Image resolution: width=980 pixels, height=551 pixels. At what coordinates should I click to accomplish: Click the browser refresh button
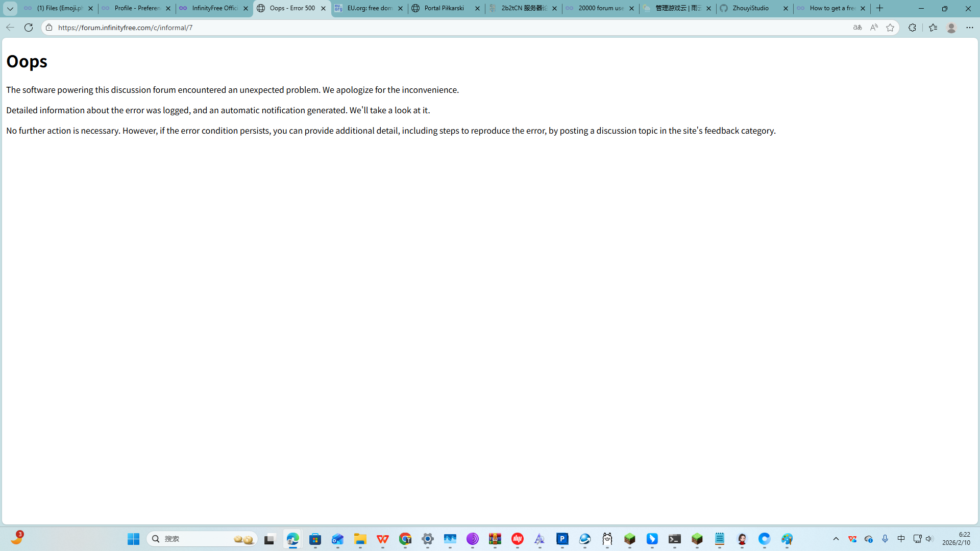click(x=29, y=28)
